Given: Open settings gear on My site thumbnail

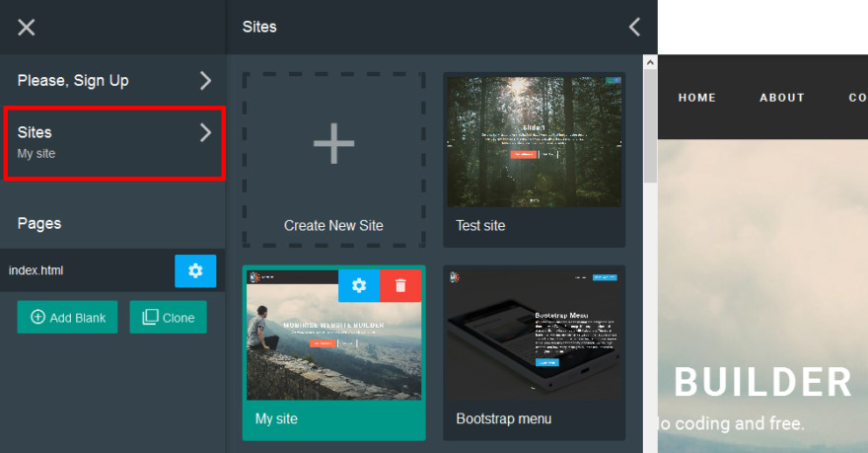Looking at the screenshot, I should pyautogui.click(x=359, y=285).
